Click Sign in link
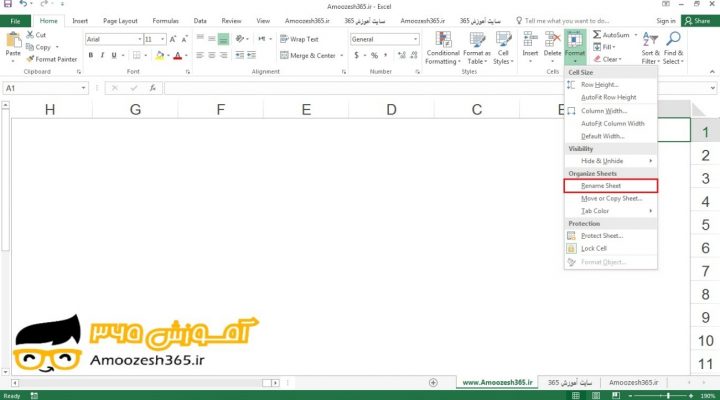 coord(665,21)
